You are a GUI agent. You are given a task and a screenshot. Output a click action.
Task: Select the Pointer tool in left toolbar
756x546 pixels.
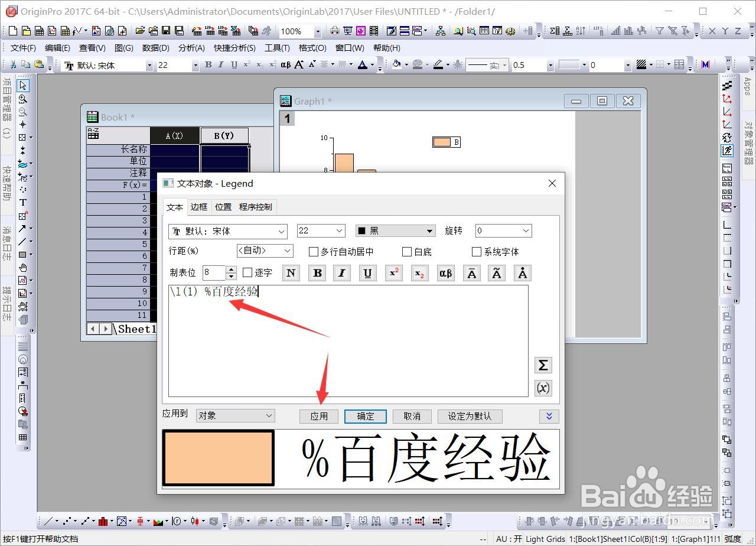[22, 86]
